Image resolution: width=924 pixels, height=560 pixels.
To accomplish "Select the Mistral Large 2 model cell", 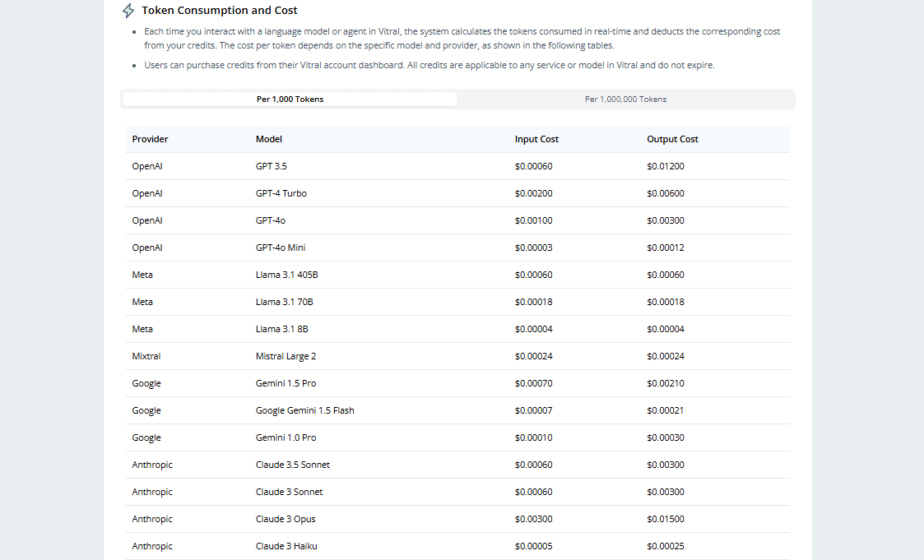I will [286, 356].
